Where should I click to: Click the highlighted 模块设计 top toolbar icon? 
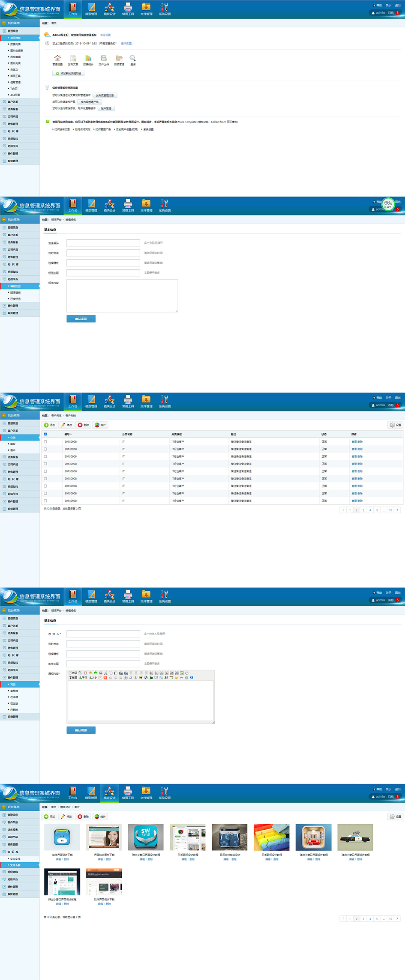pos(109,792)
